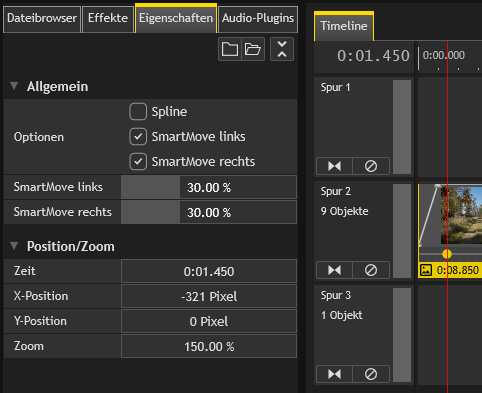The image size is (482, 393).
Task: Click the Zeit value field
Action: click(x=209, y=271)
